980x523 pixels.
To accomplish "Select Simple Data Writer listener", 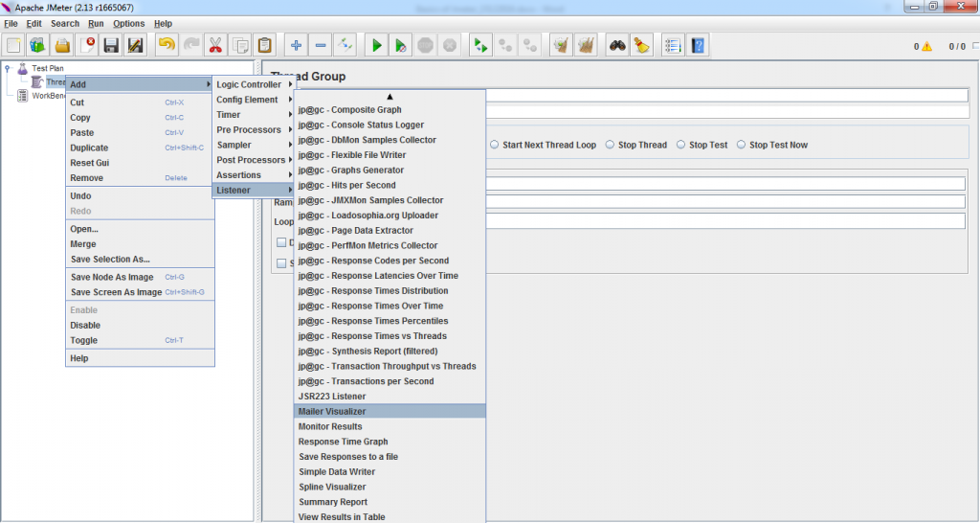I will pos(390,471).
